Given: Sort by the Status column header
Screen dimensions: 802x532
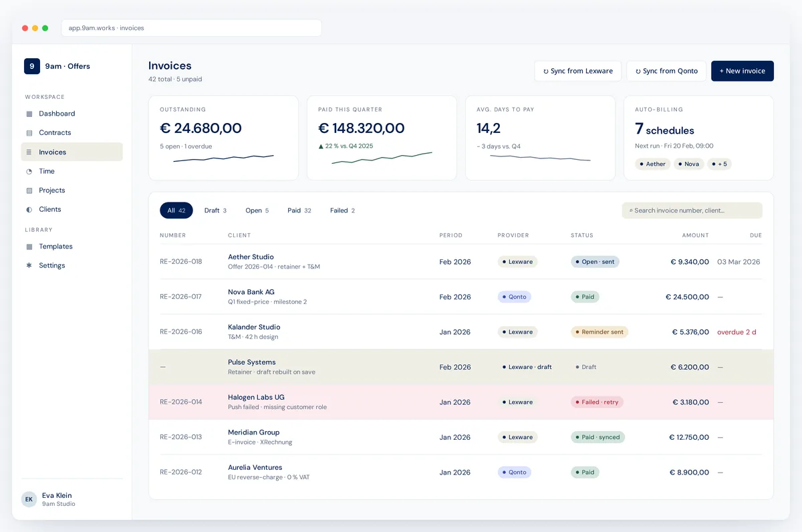Looking at the screenshot, I should tap(582, 235).
